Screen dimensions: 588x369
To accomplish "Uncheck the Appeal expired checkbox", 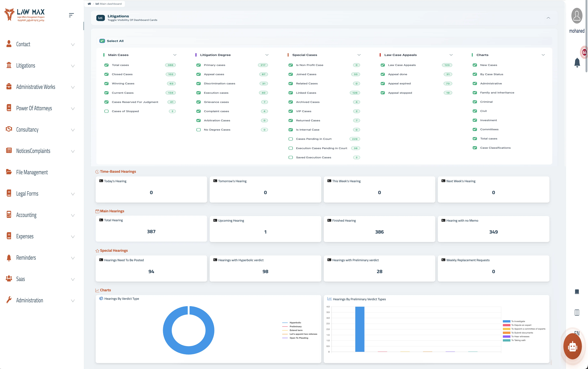I will pos(383,83).
